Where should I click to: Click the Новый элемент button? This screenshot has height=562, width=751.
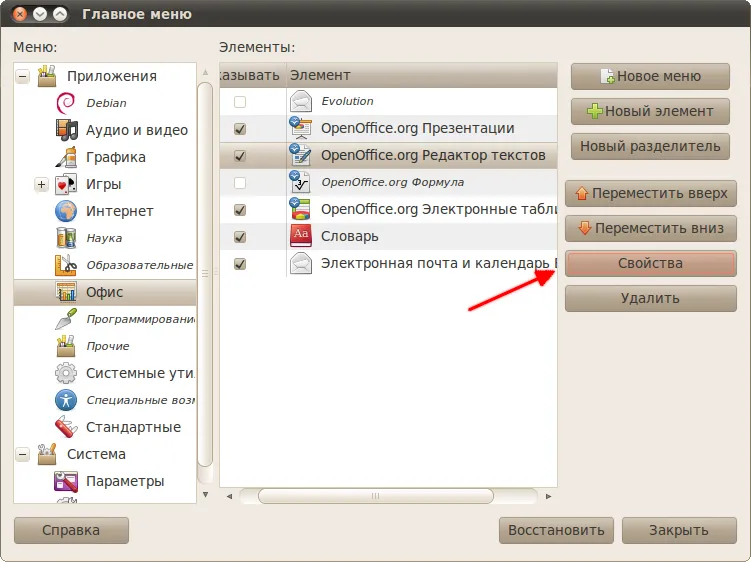650,111
